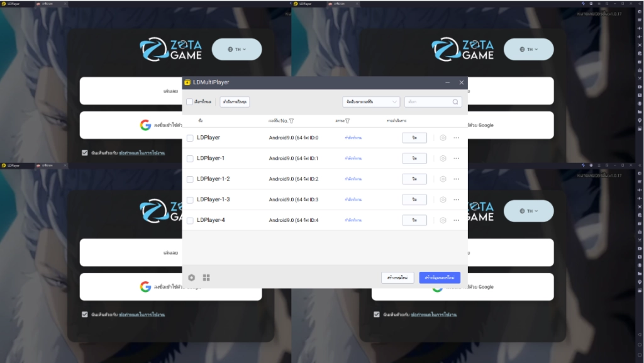644x363 pixels.
Task: Untick terms agreement checkbox in bottom-right emulator
Action: [x=377, y=315]
